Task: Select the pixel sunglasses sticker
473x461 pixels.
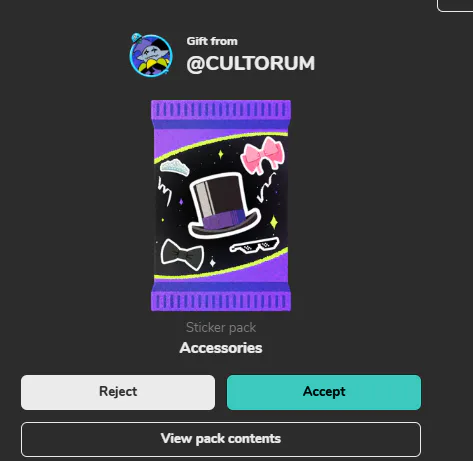Action: (x=254, y=246)
